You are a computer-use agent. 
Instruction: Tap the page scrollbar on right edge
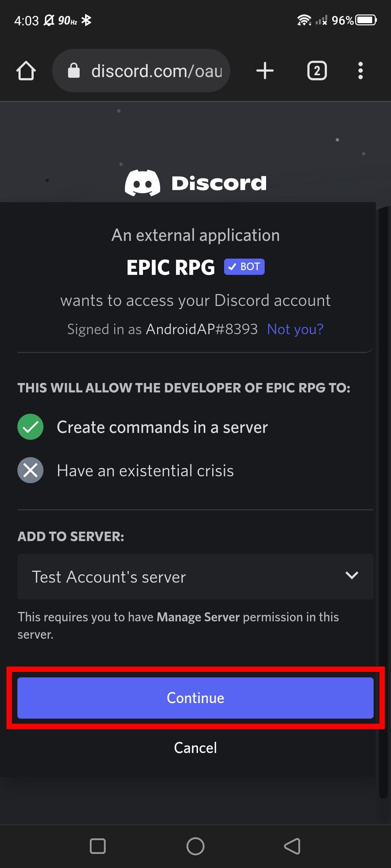tap(383, 506)
